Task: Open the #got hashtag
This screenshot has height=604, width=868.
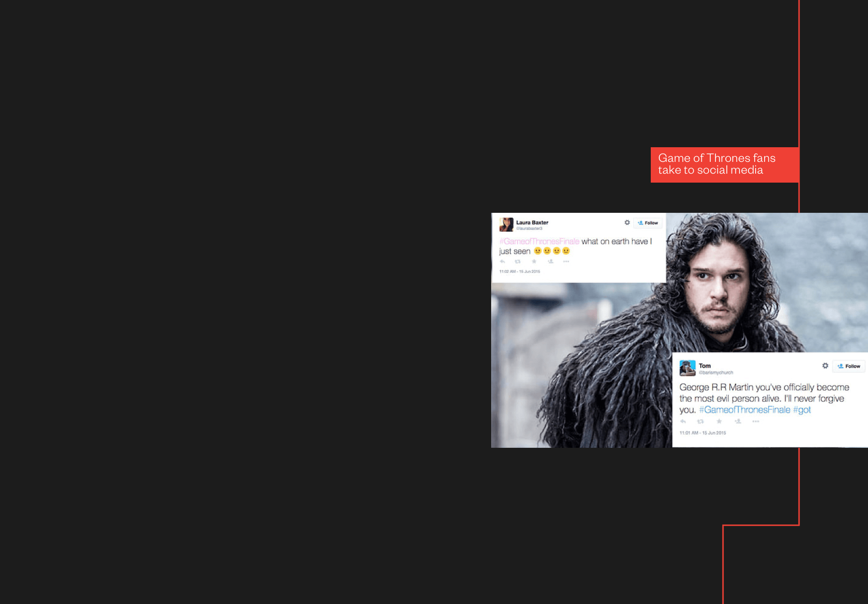Action: (x=802, y=410)
